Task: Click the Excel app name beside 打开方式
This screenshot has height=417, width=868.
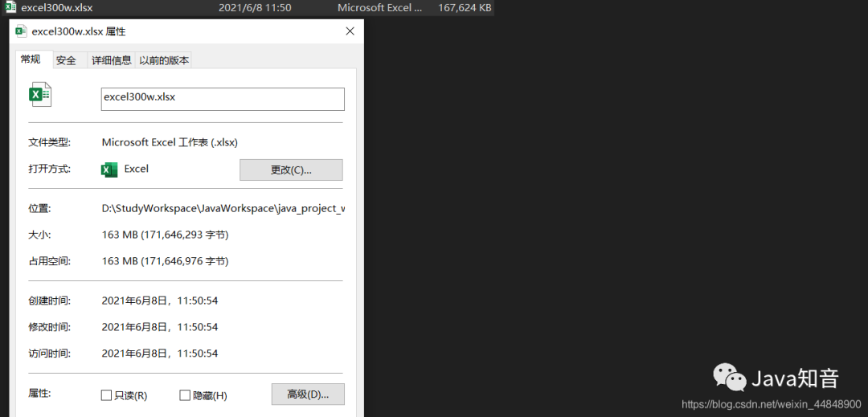Action: (x=136, y=169)
